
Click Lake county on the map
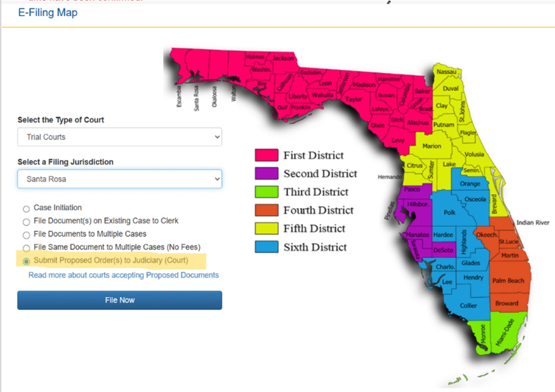[449, 164]
